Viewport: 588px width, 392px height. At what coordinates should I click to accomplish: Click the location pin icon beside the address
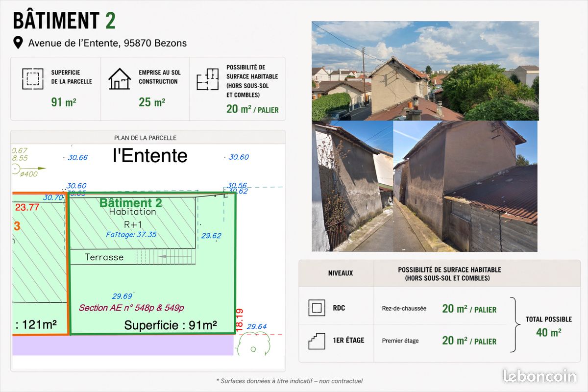(x=18, y=43)
